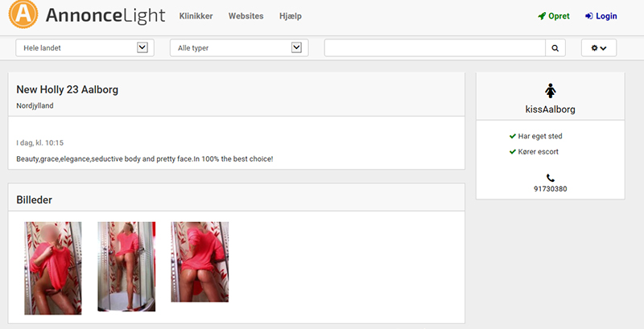Click the Nordjylland region text
The width and height of the screenshot is (644, 329).
pos(35,106)
